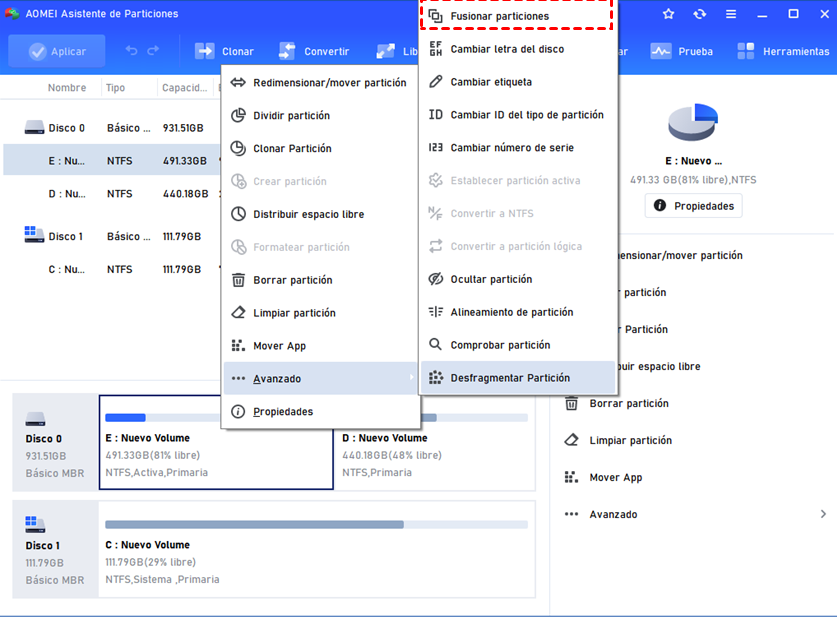Select Dividir partición in context menu
Viewport: 837px width, 617px height.
click(291, 116)
